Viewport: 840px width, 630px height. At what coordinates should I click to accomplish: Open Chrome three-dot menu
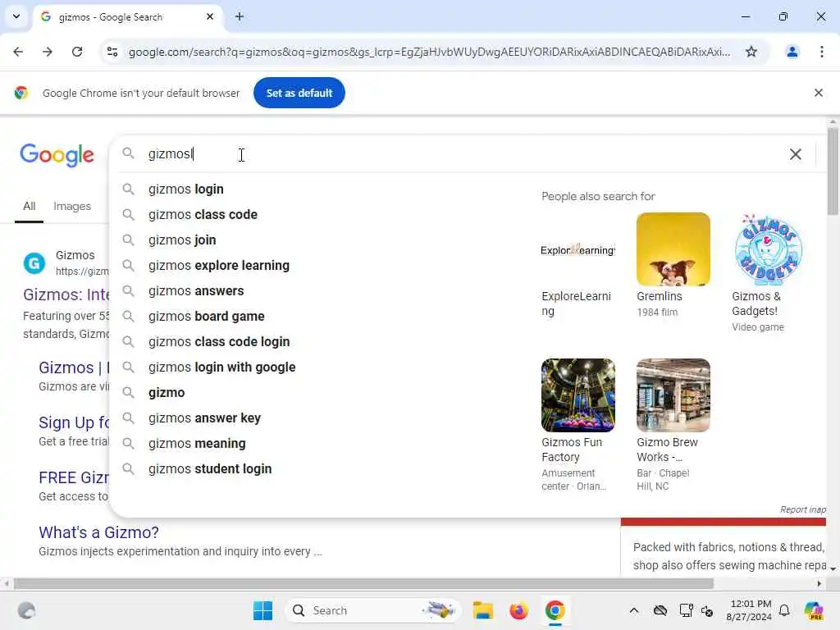[x=821, y=52]
